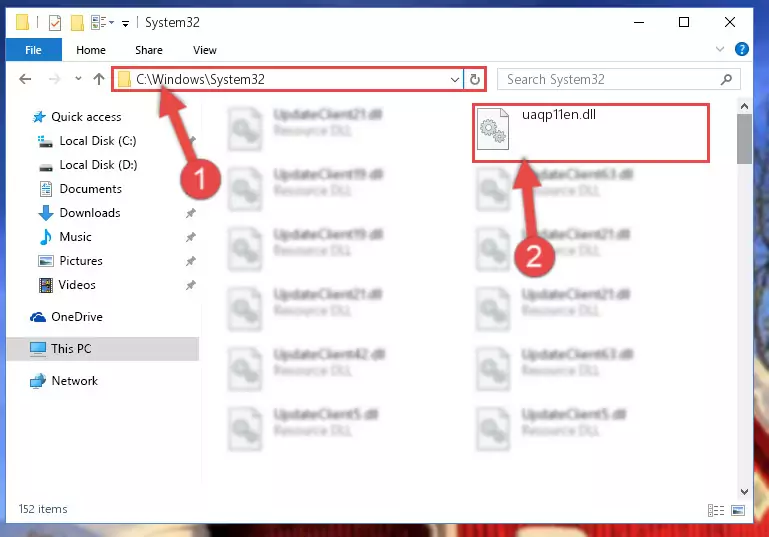Open Music in the sidebar
Screen dimensions: 769x537
point(76,237)
